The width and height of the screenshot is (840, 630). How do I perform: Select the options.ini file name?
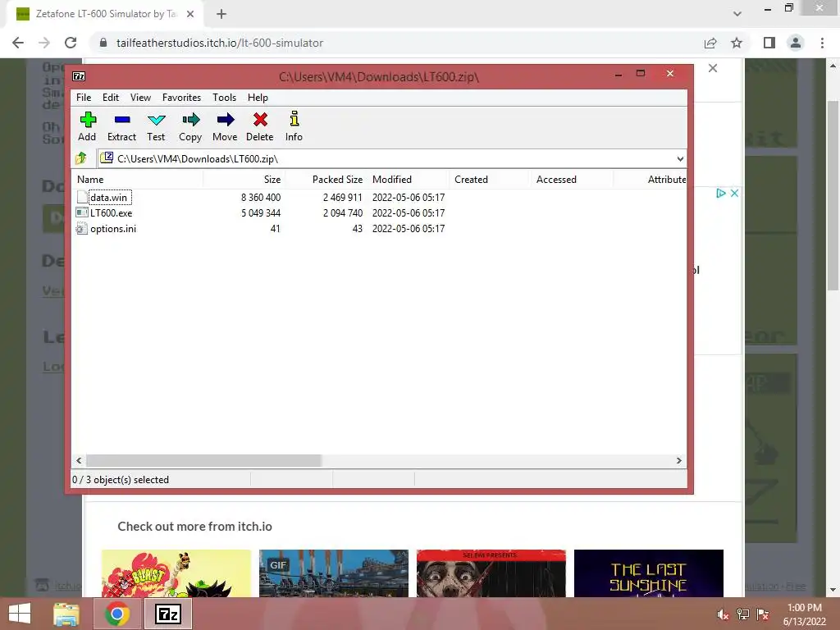click(113, 229)
